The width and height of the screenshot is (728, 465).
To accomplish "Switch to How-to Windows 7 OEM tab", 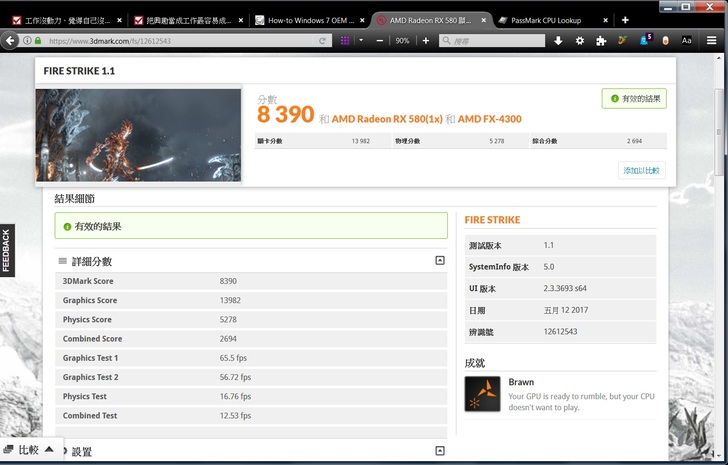I will pos(310,20).
